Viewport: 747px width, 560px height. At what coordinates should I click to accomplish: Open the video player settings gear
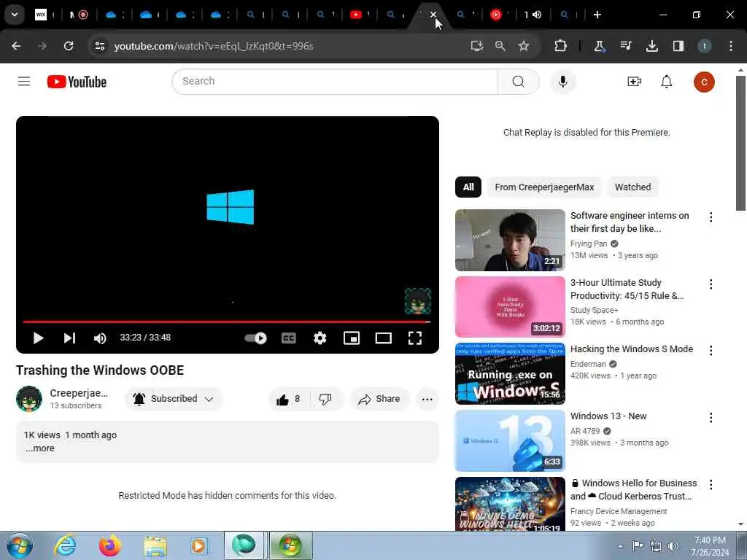click(320, 338)
